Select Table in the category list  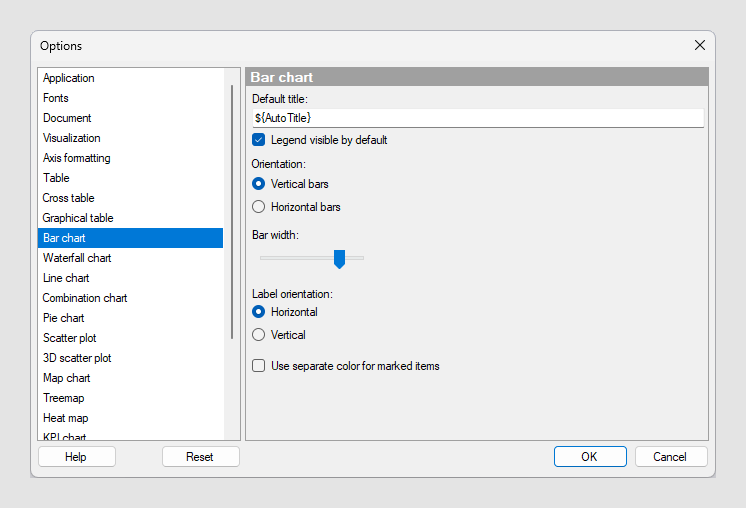130,178
